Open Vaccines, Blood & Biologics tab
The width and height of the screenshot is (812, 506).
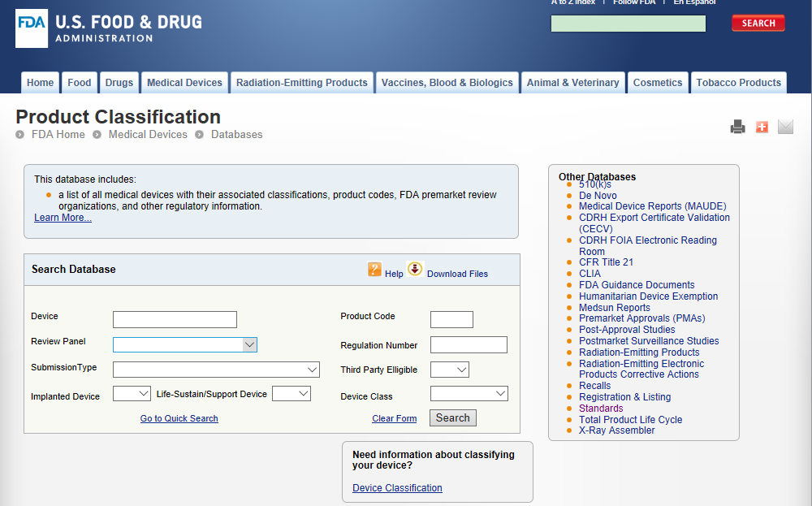447,83
